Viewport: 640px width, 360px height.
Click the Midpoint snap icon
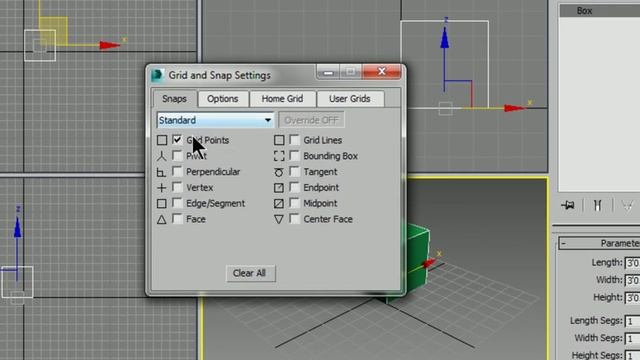tap(279, 203)
